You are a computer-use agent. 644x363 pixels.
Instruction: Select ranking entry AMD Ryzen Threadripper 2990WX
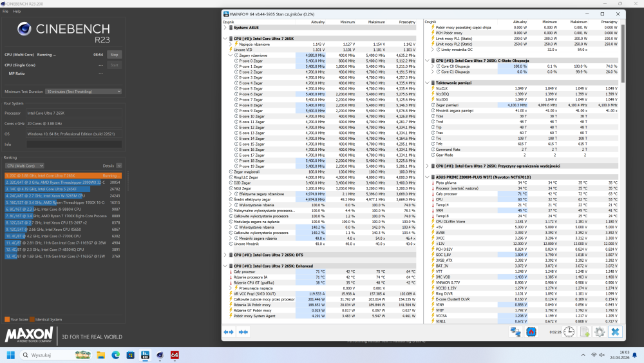coord(63,182)
